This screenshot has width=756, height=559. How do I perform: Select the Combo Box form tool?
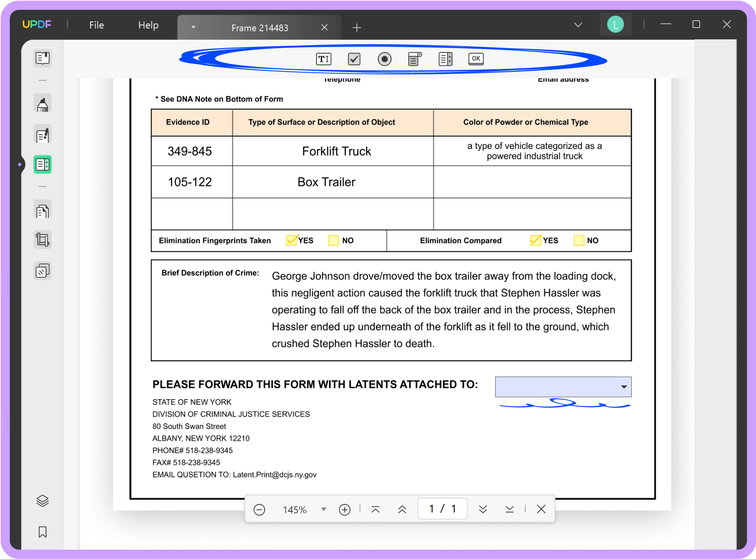[415, 59]
